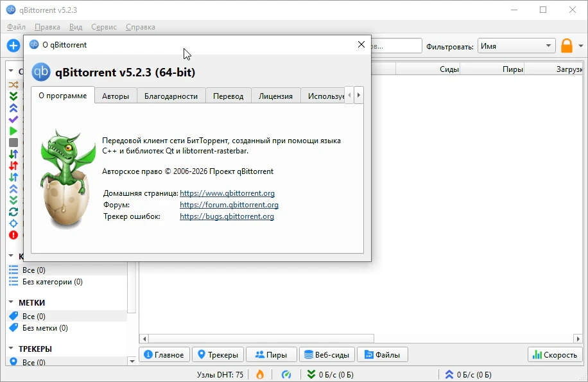Viewport: 588px width, 382px height.
Task: Switch to the Лицензия tab
Action: [x=275, y=96]
